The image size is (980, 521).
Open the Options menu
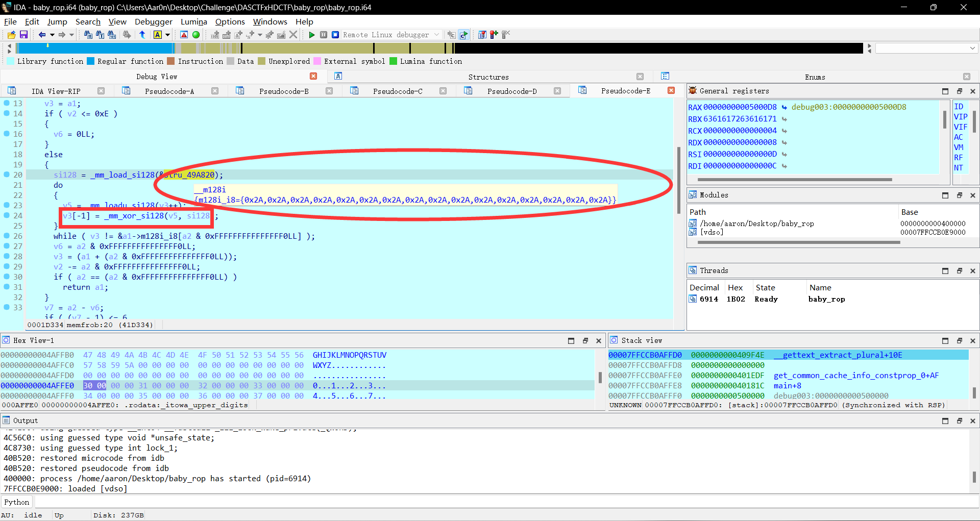click(230, 21)
